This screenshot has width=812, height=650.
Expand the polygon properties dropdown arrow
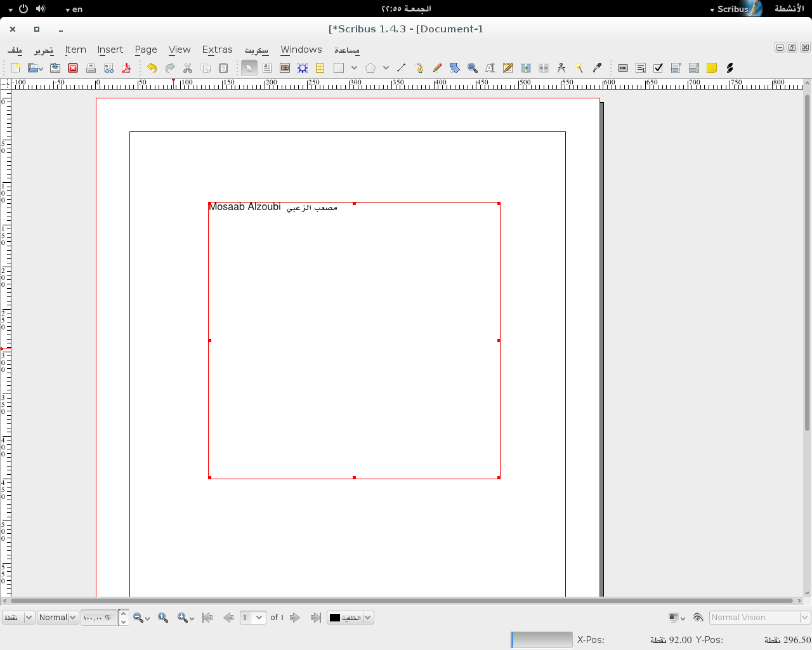pos(386,68)
